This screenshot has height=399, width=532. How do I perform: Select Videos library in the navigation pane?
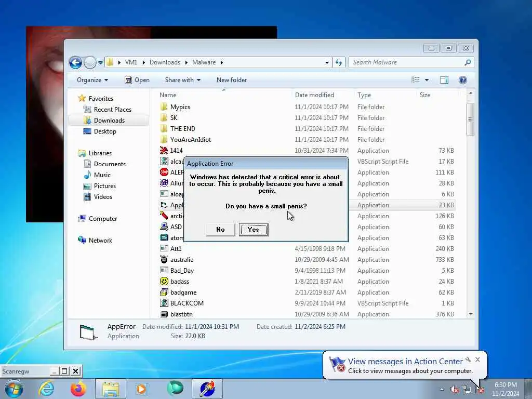103,197
